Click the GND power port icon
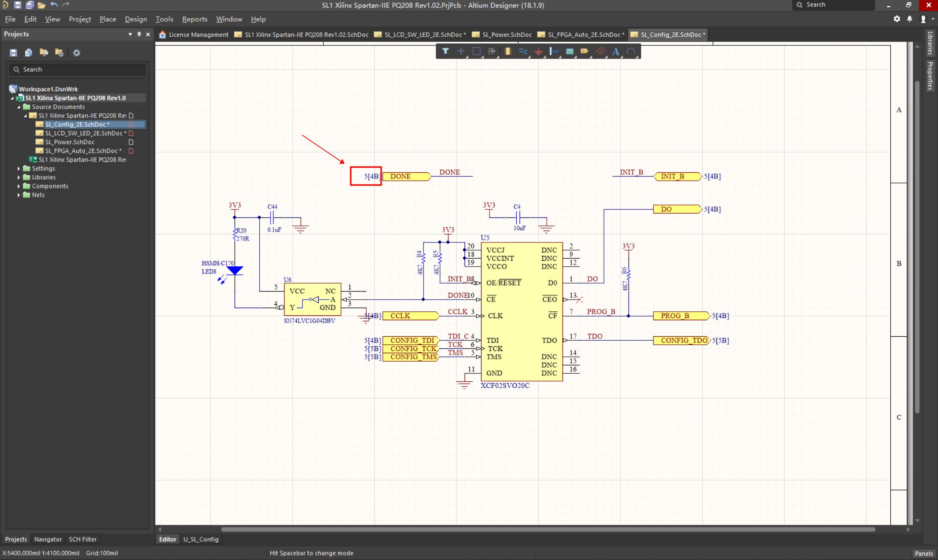Image resolution: width=938 pixels, height=560 pixels. tap(538, 51)
